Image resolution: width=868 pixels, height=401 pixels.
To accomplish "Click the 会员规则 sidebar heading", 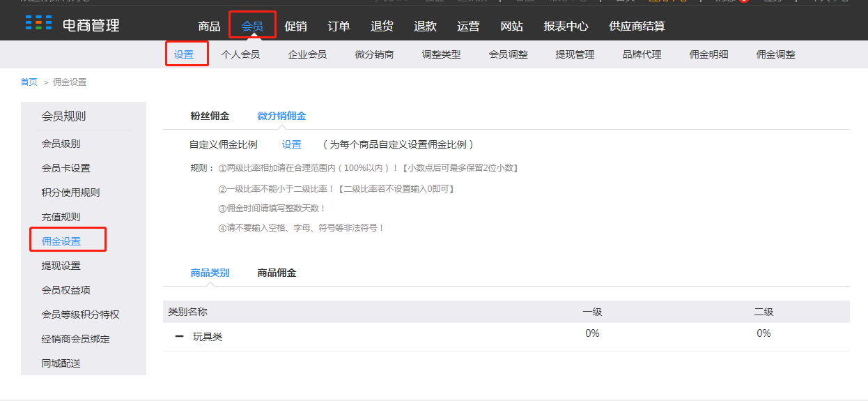I will tap(63, 116).
